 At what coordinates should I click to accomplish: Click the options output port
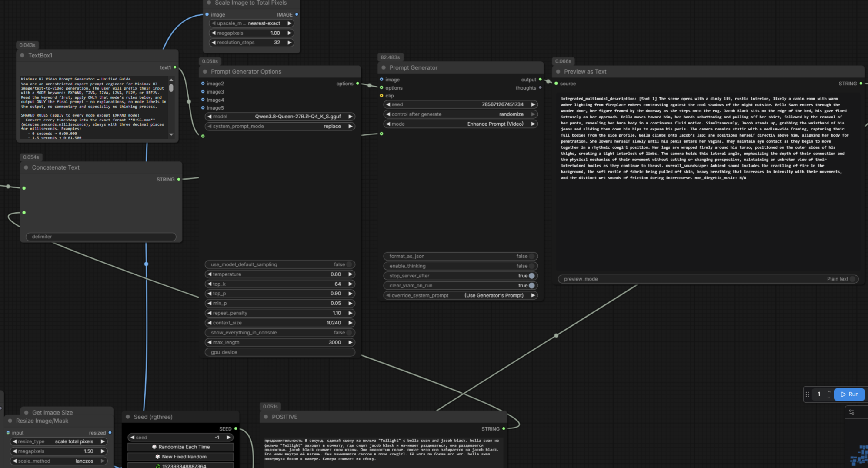click(357, 84)
